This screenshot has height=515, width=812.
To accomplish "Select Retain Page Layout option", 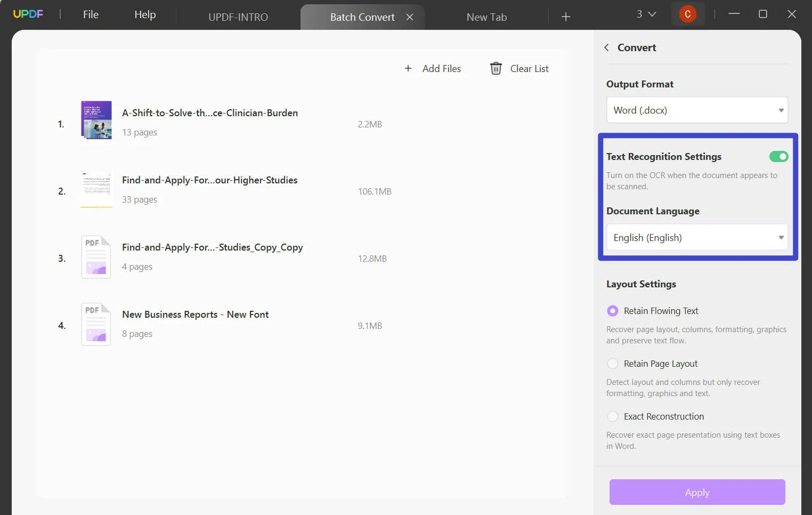I will click(x=613, y=364).
